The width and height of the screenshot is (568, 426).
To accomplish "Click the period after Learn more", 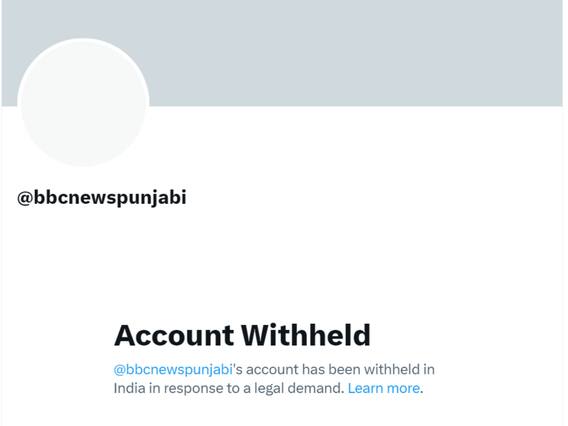I will coord(422,392).
